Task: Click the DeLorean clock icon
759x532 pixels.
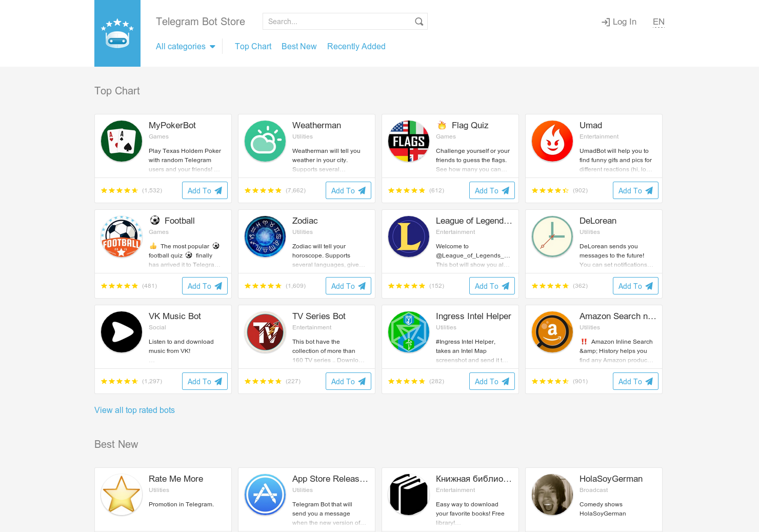Action: point(552,237)
